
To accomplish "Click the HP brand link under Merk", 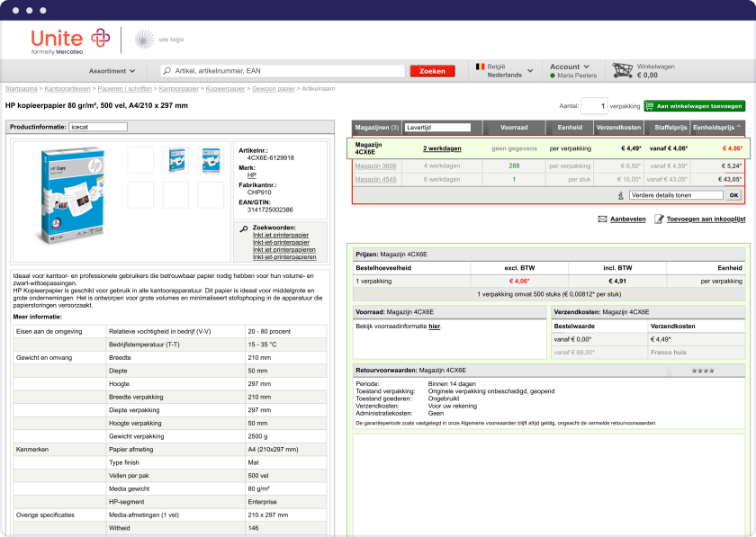I will click(252, 175).
